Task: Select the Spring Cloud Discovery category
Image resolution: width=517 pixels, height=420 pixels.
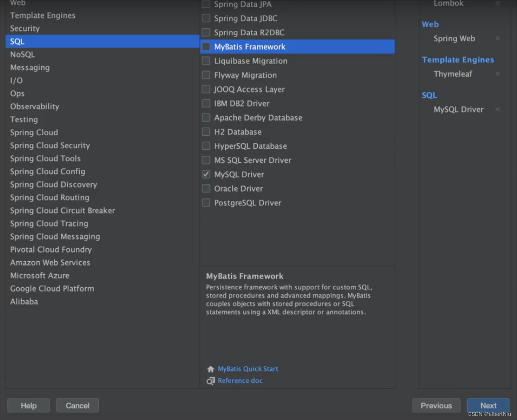Action: point(102,185)
